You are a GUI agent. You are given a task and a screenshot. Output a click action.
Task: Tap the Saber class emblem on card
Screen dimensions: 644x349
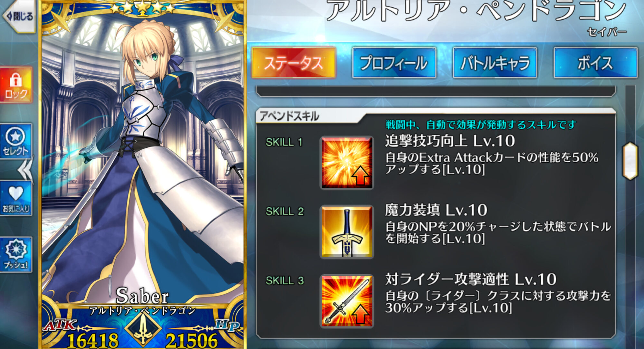click(x=143, y=328)
